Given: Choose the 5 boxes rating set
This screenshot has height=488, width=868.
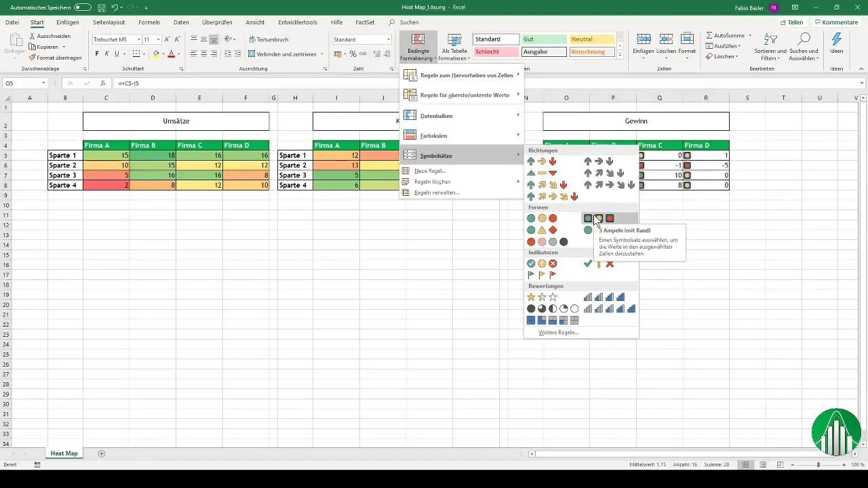Looking at the screenshot, I should pyautogui.click(x=553, y=320).
